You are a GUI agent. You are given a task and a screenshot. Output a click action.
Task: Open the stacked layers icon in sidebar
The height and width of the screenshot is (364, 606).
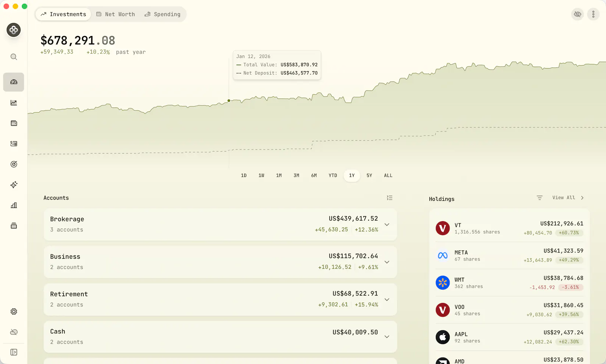point(14,226)
